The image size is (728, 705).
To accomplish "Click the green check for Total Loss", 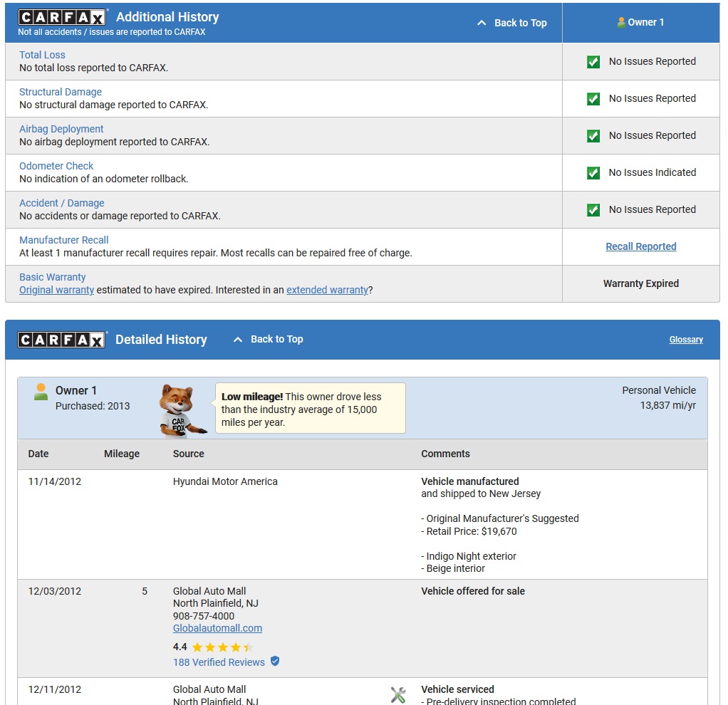I will point(593,62).
